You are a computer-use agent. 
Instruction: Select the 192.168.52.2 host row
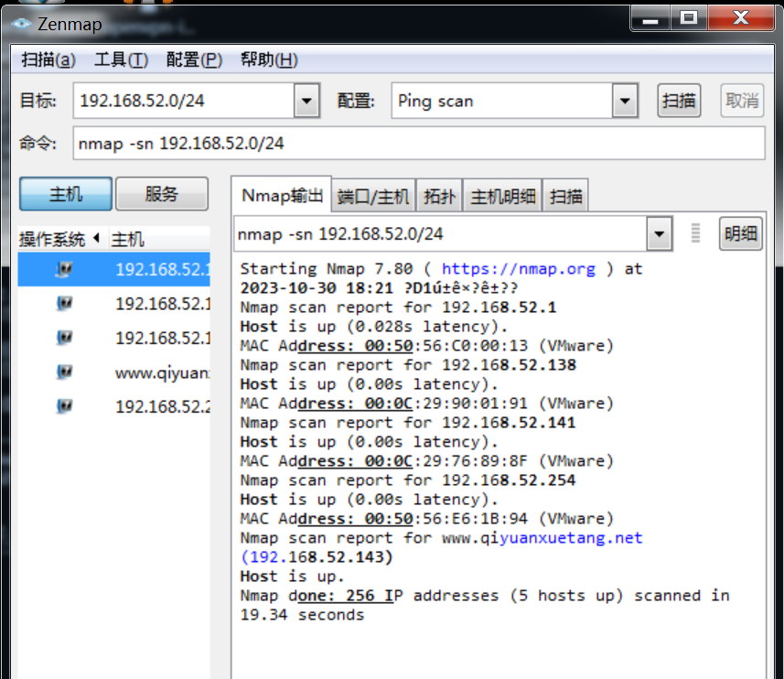pos(114,406)
